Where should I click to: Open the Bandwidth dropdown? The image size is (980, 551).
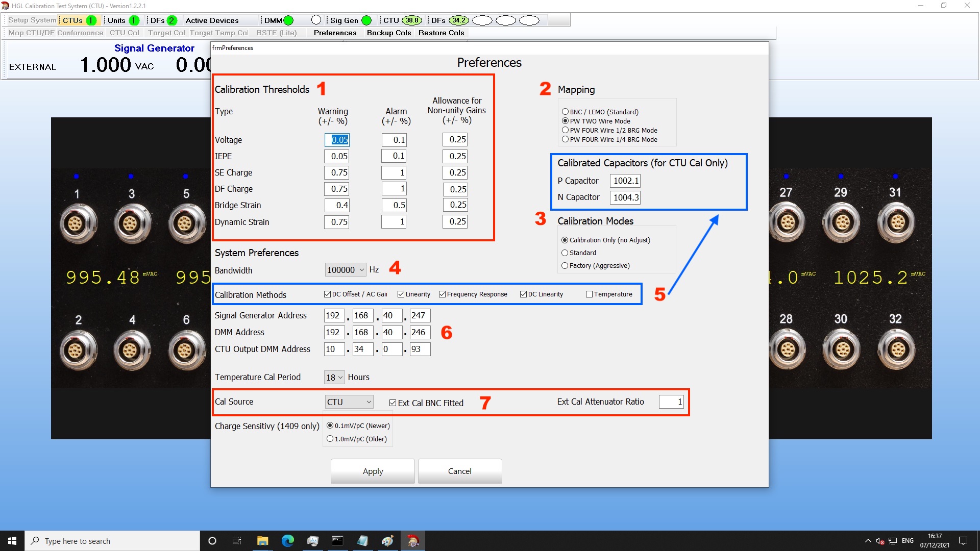pyautogui.click(x=362, y=270)
